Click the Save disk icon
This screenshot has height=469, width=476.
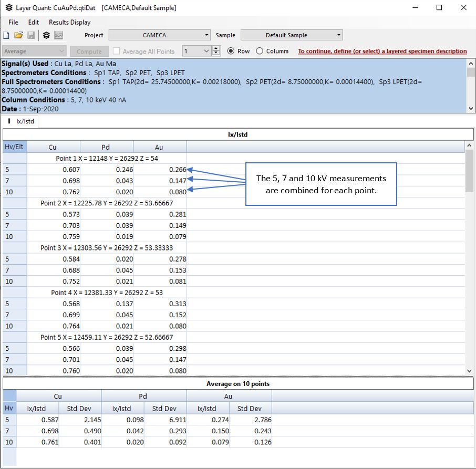pyautogui.click(x=31, y=36)
